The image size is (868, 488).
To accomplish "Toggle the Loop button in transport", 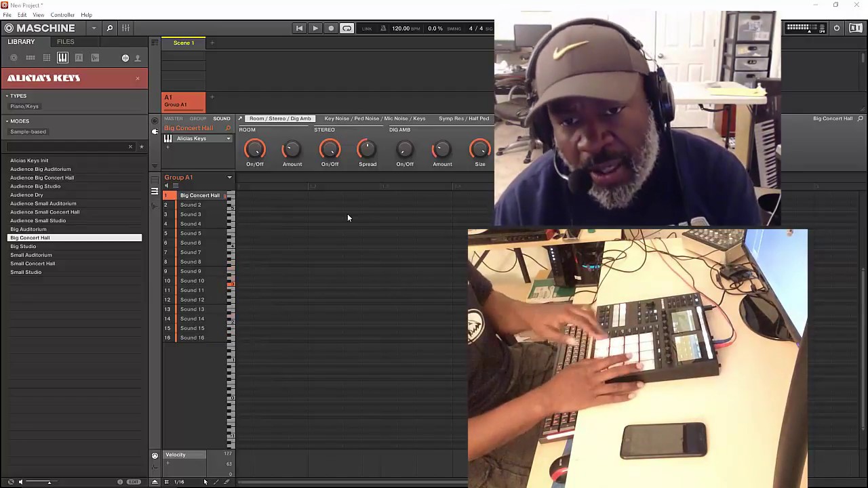I will (347, 28).
